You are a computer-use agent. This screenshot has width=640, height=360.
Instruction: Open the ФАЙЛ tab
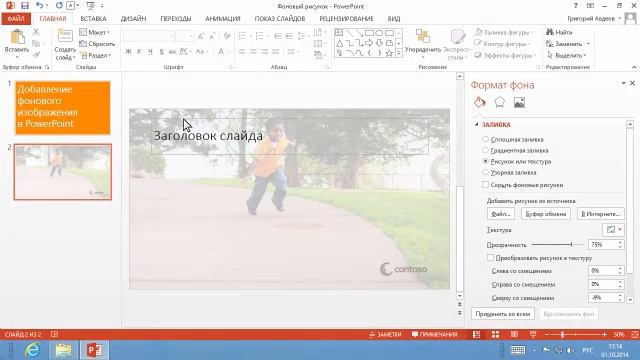coord(16,18)
